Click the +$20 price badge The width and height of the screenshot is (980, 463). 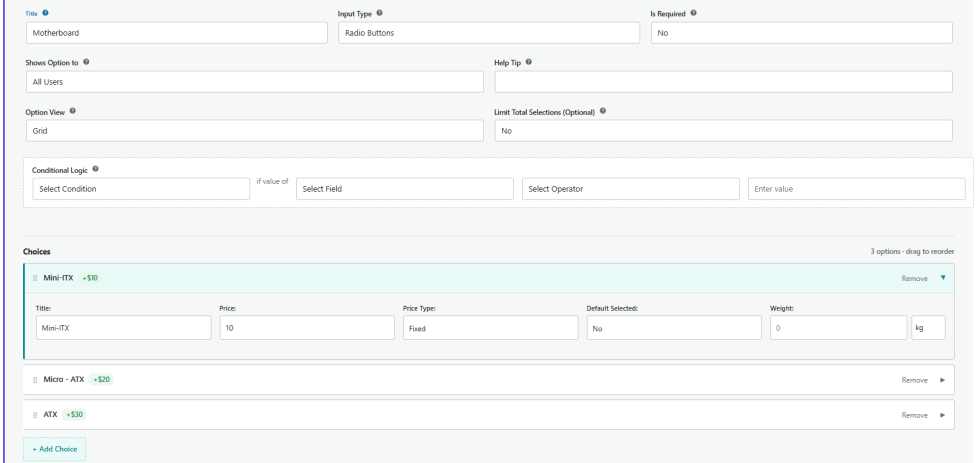click(101, 379)
